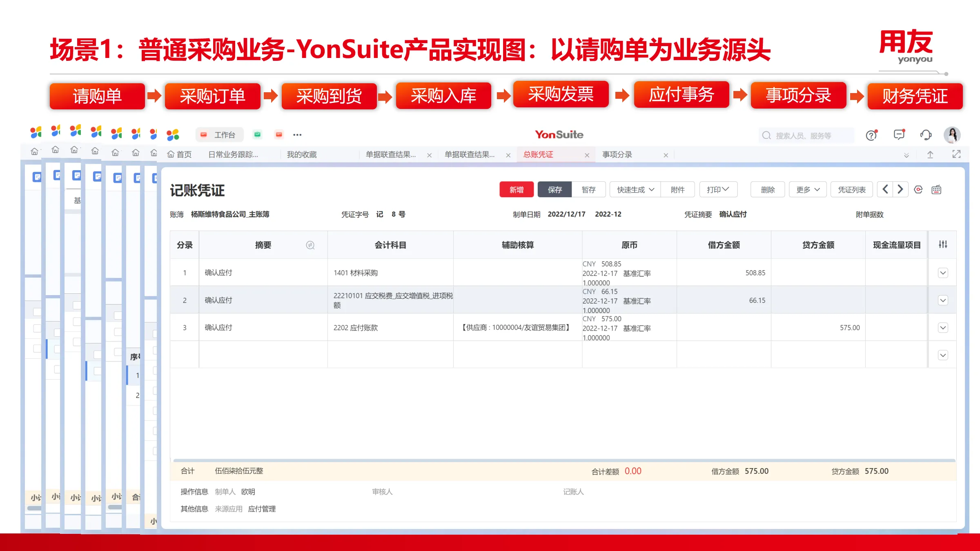
Task: Click the search magnifier icon
Action: (x=766, y=136)
